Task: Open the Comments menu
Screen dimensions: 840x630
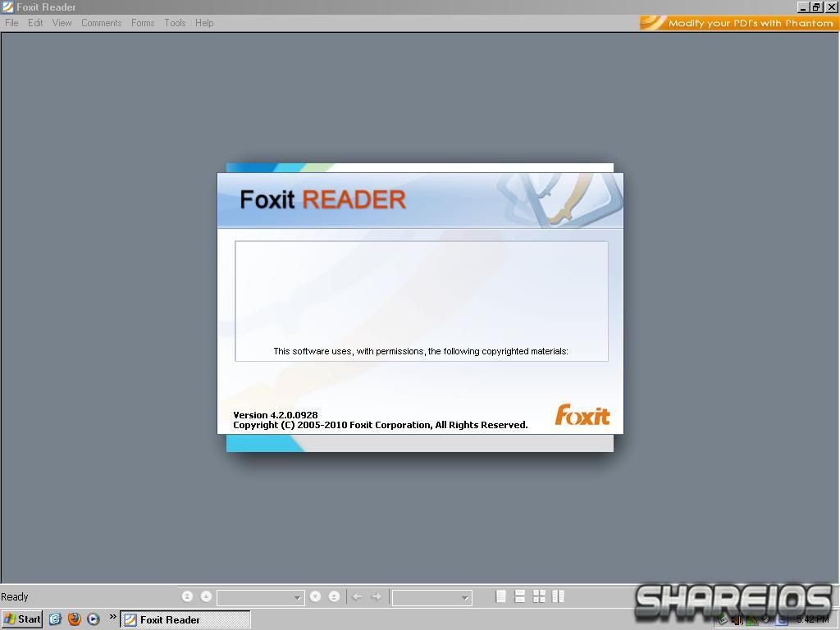Action: pos(101,23)
